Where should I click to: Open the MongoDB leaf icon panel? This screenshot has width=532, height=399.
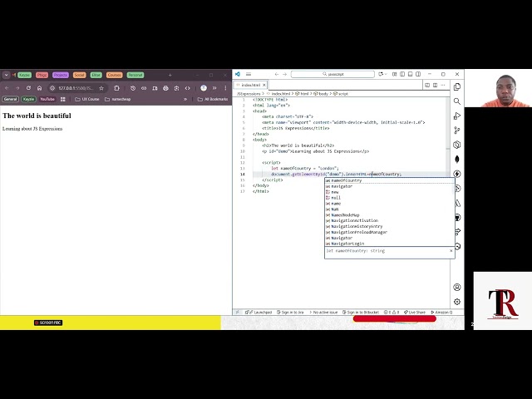pyautogui.click(x=457, y=160)
